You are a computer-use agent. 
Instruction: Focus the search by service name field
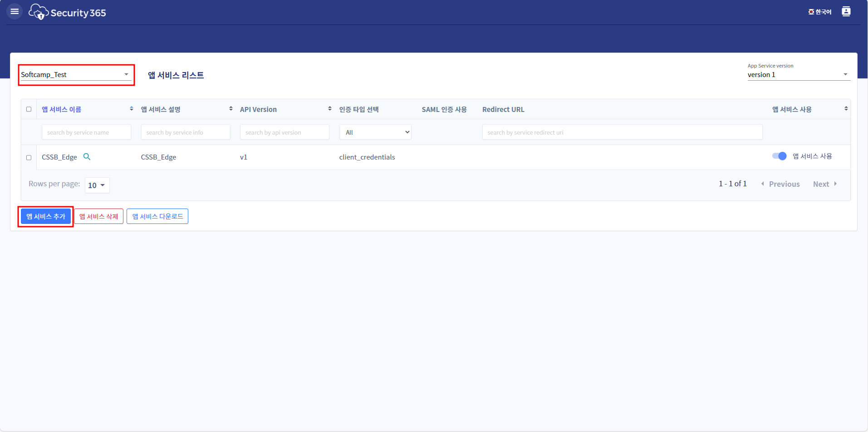point(86,132)
